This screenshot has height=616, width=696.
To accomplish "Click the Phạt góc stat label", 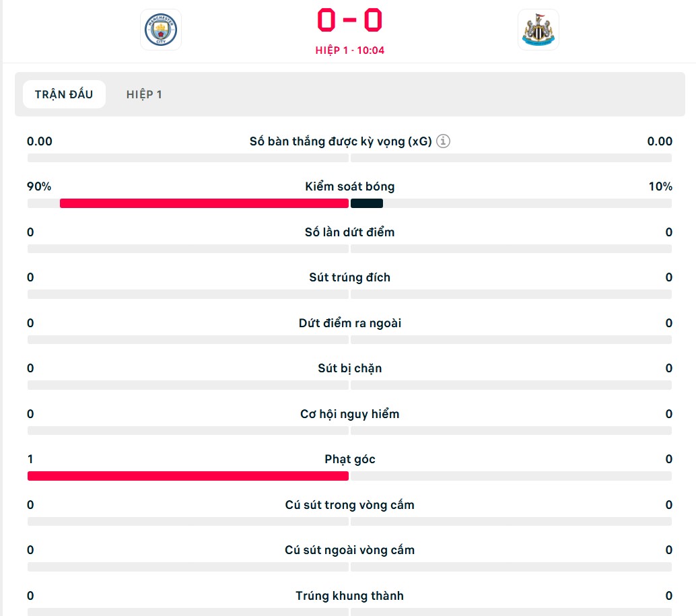I will pyautogui.click(x=350, y=459).
